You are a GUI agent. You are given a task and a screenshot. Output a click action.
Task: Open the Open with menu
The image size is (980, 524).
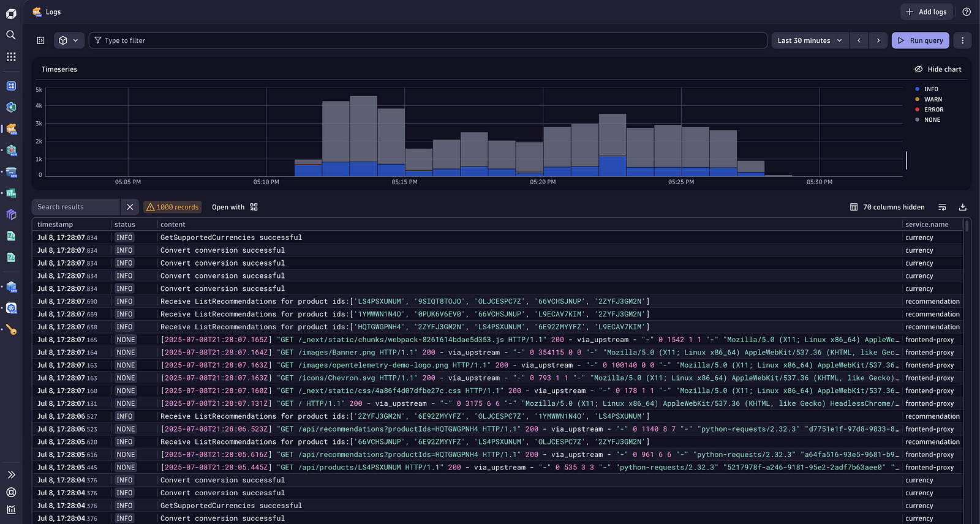pos(235,207)
